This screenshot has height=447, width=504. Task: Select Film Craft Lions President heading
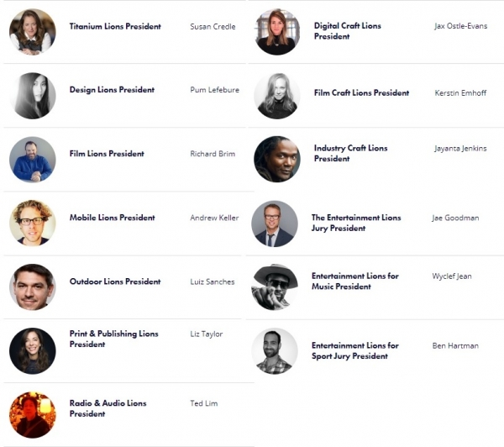click(x=361, y=93)
